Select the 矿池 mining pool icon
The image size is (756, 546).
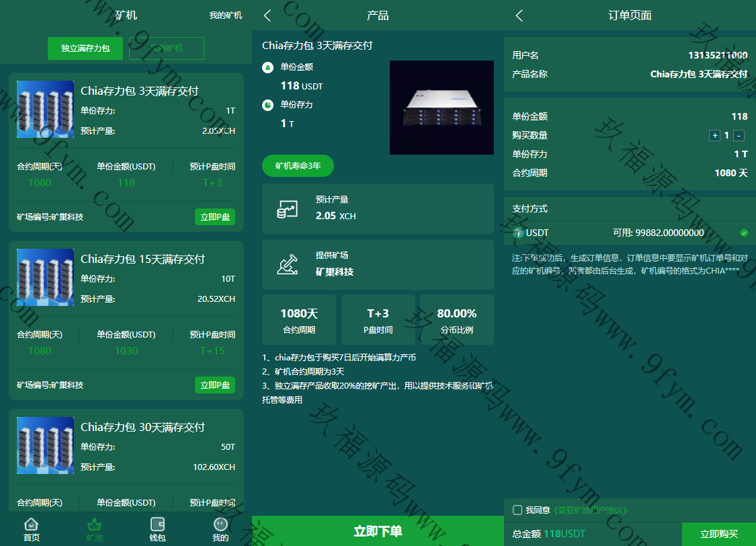click(95, 524)
